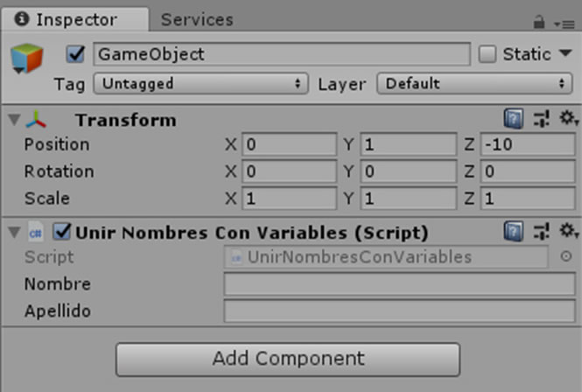Screen dimensions: 582x392
Task: Open the Tag dropdown showing Untagged
Action: pyautogui.click(x=200, y=83)
